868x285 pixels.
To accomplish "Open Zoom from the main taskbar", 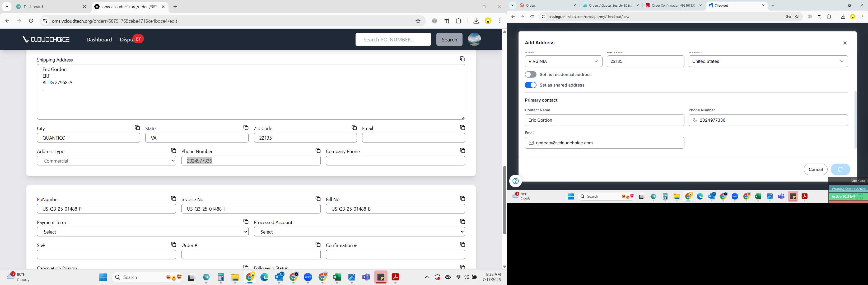I will tap(308, 277).
